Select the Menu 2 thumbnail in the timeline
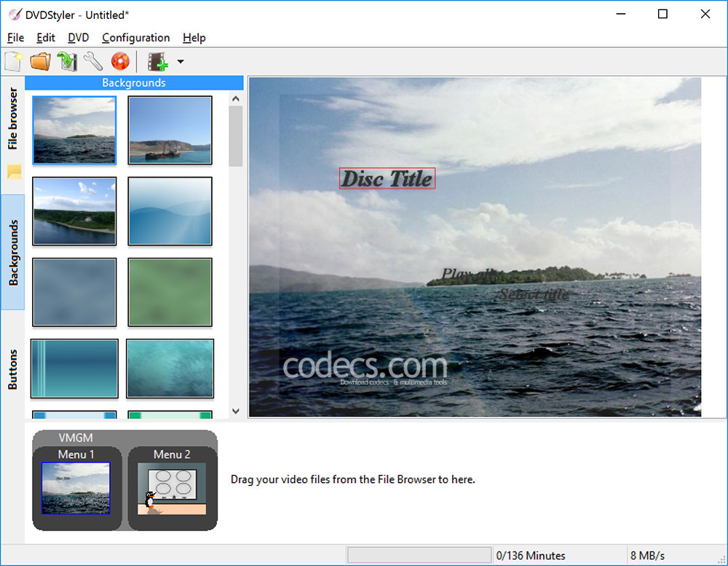 (172, 488)
